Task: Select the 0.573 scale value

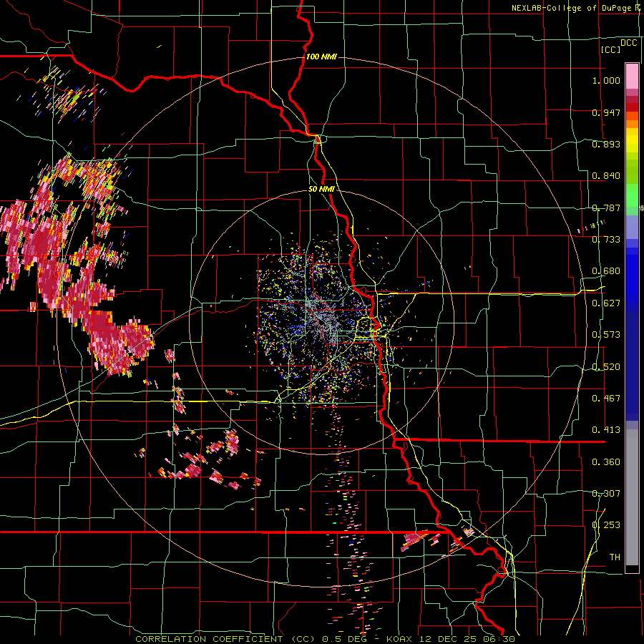Action: coord(606,334)
